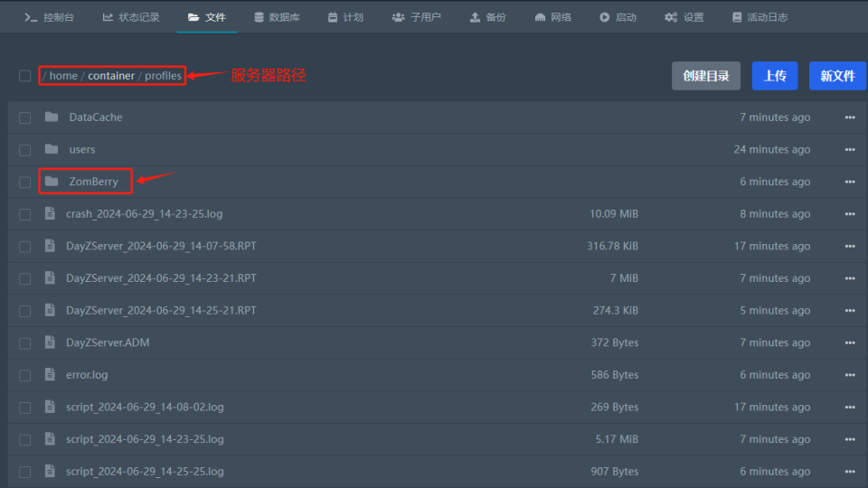Click the folder icon next to DataCache
Viewport: 868px width, 488px height.
pos(52,117)
